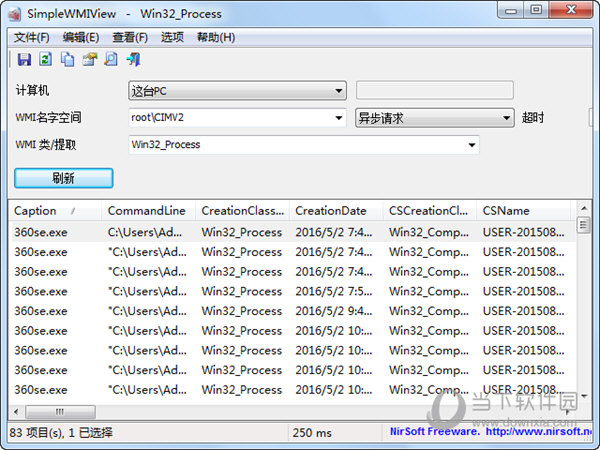Image resolution: width=600 pixels, height=450 pixels.
Task: Click the 2016/5/2 7:5... creation date cell
Action: tap(334, 291)
